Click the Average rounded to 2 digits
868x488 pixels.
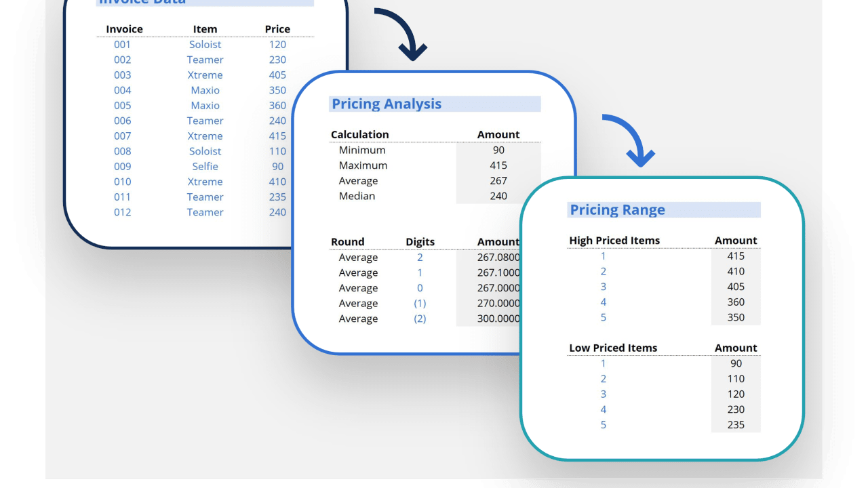pyautogui.click(x=358, y=257)
